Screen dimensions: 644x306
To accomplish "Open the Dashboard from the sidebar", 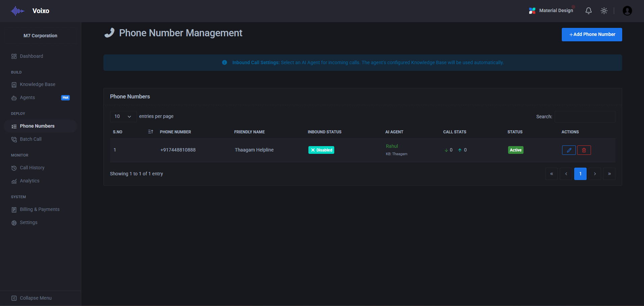I will [x=32, y=56].
